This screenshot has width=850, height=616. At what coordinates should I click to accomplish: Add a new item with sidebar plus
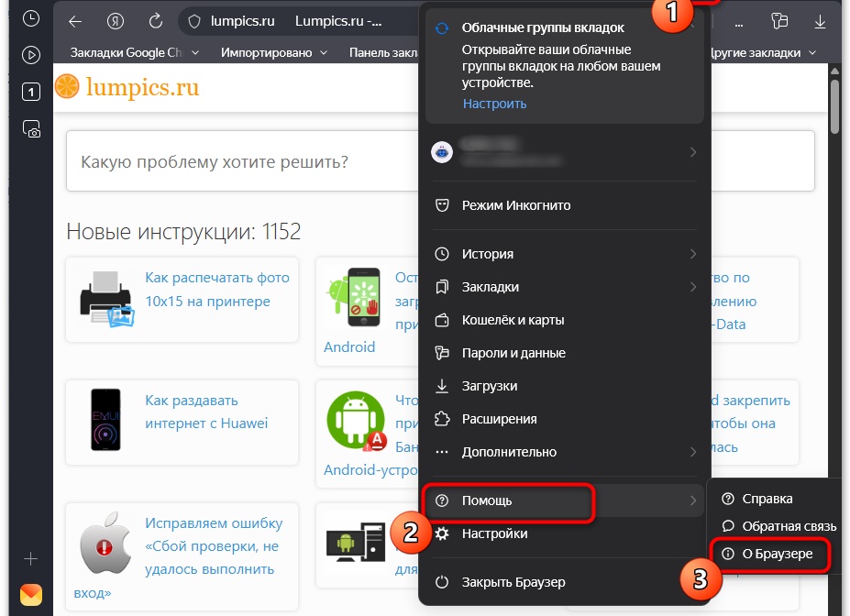[x=31, y=558]
